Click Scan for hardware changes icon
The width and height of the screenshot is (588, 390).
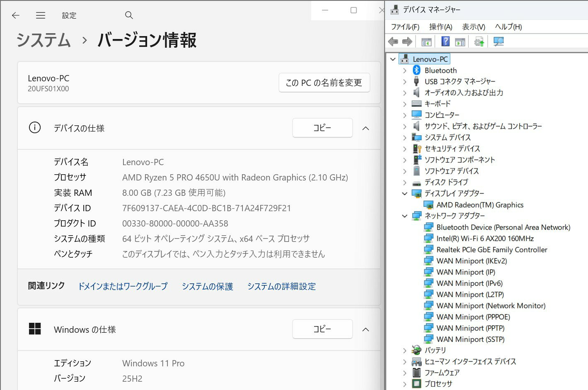498,41
